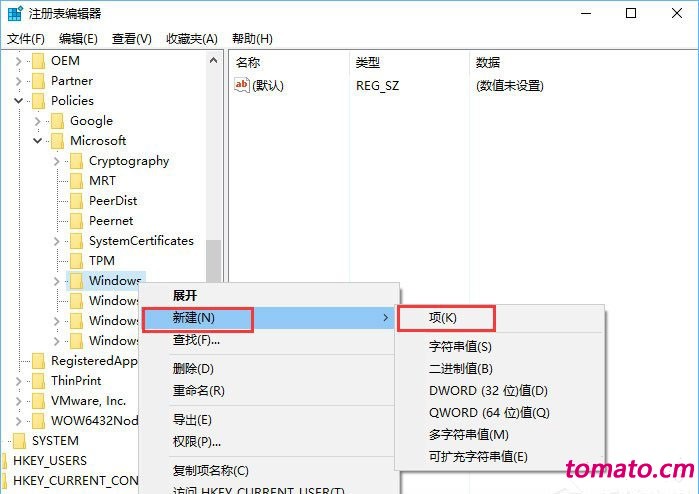
Task: Click the Cryptography folder icon
Action: (x=77, y=161)
